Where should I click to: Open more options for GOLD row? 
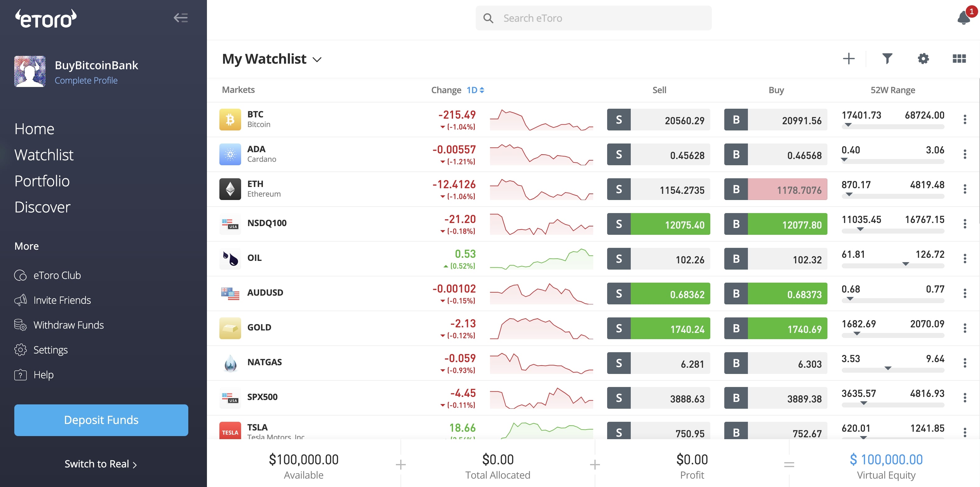(x=965, y=328)
